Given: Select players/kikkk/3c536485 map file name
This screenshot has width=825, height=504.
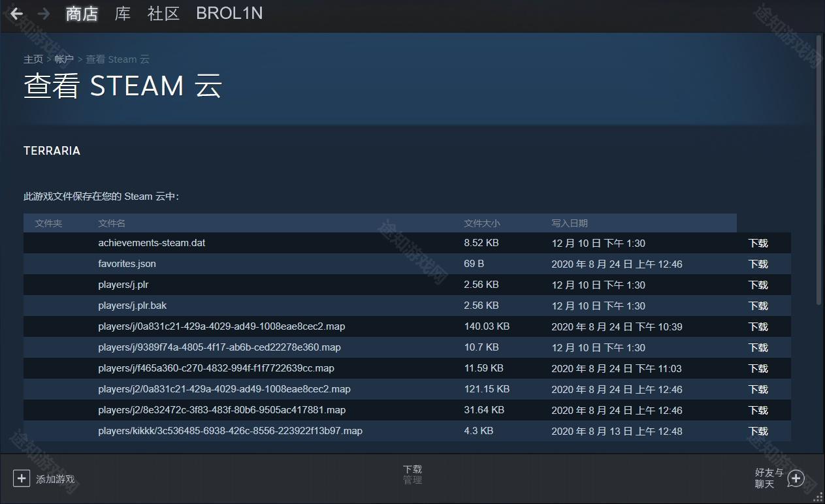Looking at the screenshot, I should [x=230, y=431].
